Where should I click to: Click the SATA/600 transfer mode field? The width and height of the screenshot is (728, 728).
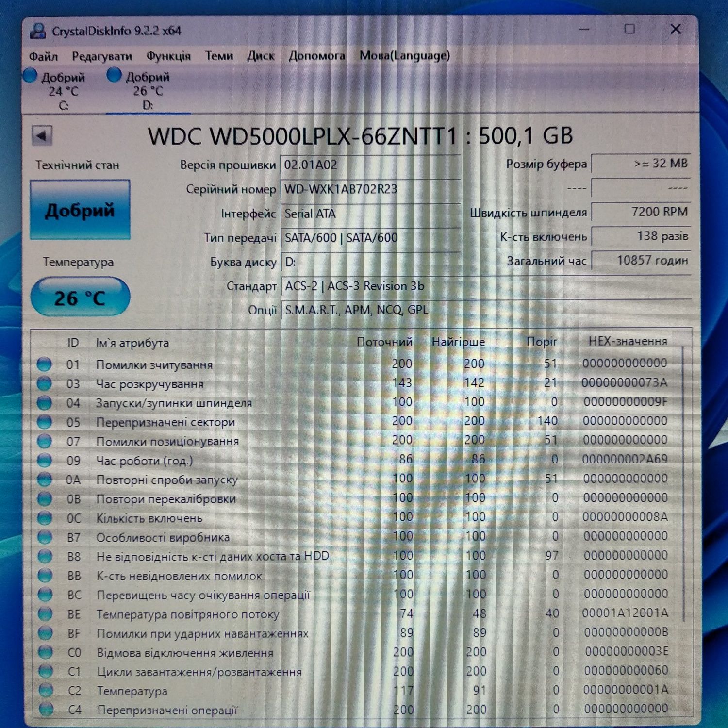pyautogui.click(x=370, y=238)
